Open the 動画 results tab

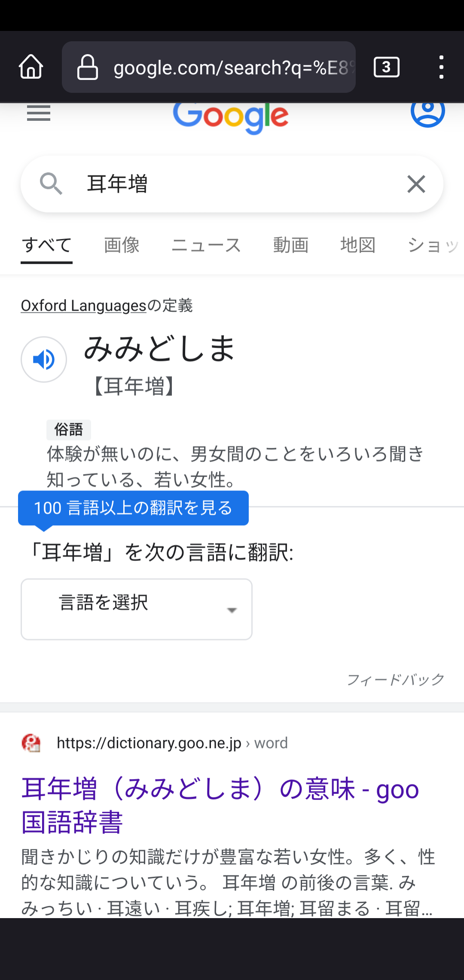point(291,245)
